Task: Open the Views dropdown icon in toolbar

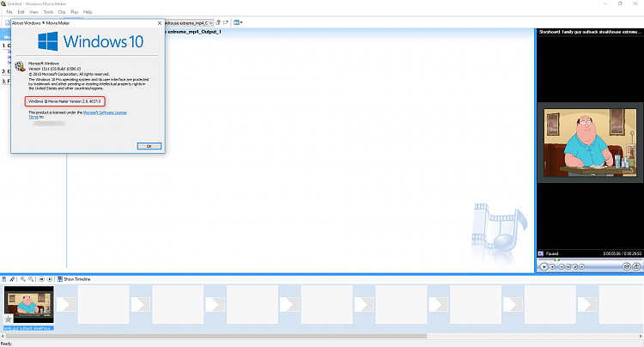Action: (x=238, y=22)
